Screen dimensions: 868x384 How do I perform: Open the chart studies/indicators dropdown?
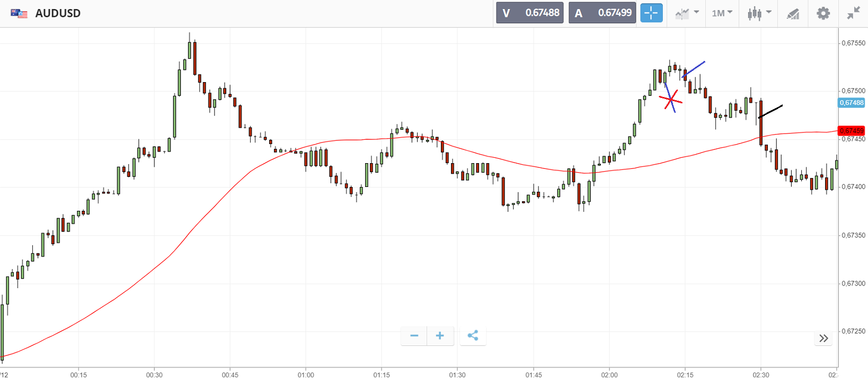pyautogui.click(x=687, y=13)
